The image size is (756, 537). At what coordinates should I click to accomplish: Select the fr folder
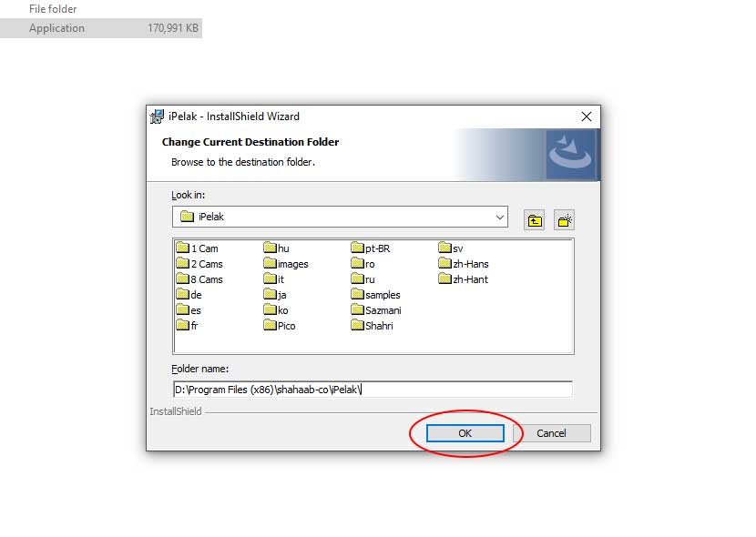tap(187, 326)
